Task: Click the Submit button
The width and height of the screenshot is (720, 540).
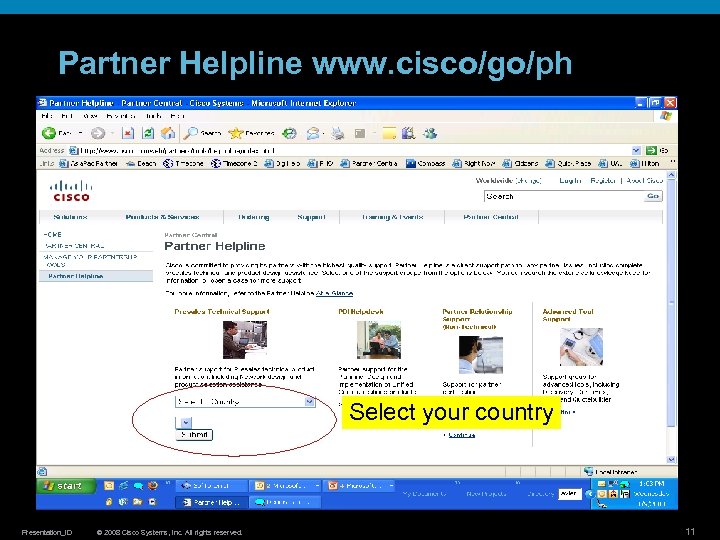Action: pyautogui.click(x=194, y=435)
